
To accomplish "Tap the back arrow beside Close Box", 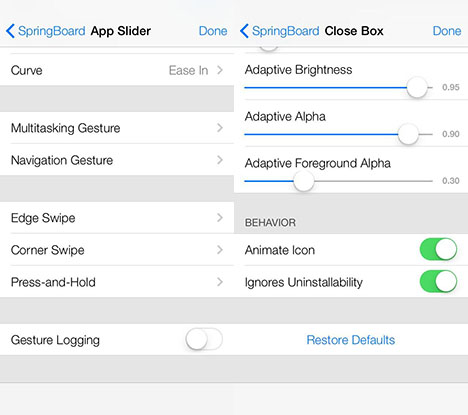I will click(x=244, y=31).
